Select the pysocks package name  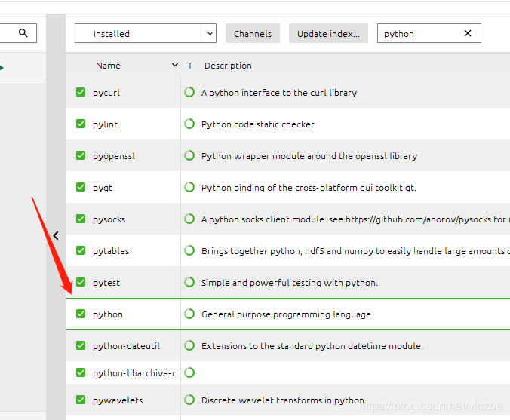coord(109,219)
